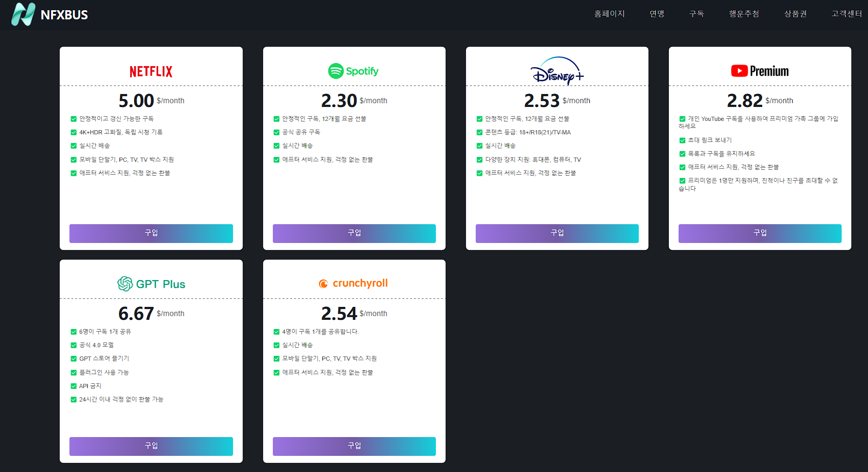This screenshot has height=472, width=868.
Task: Click crunchyroll's '애프터 서비스 지원, 걱정 없는 환불' text
Action: pos(328,373)
